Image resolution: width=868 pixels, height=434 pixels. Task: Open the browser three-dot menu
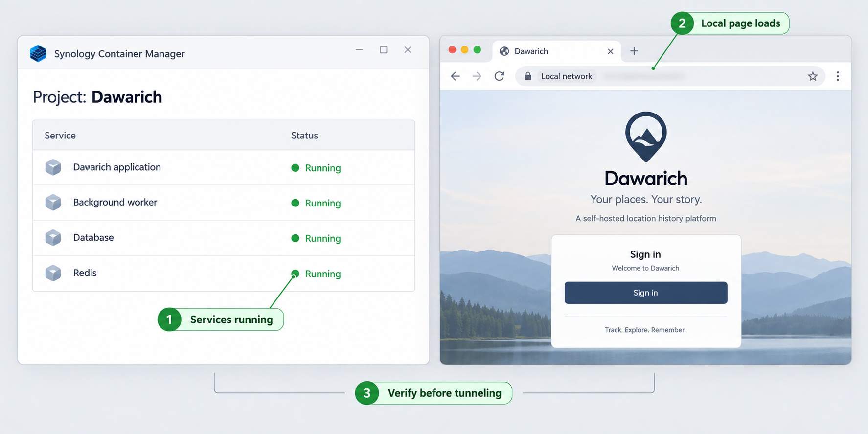click(x=838, y=76)
